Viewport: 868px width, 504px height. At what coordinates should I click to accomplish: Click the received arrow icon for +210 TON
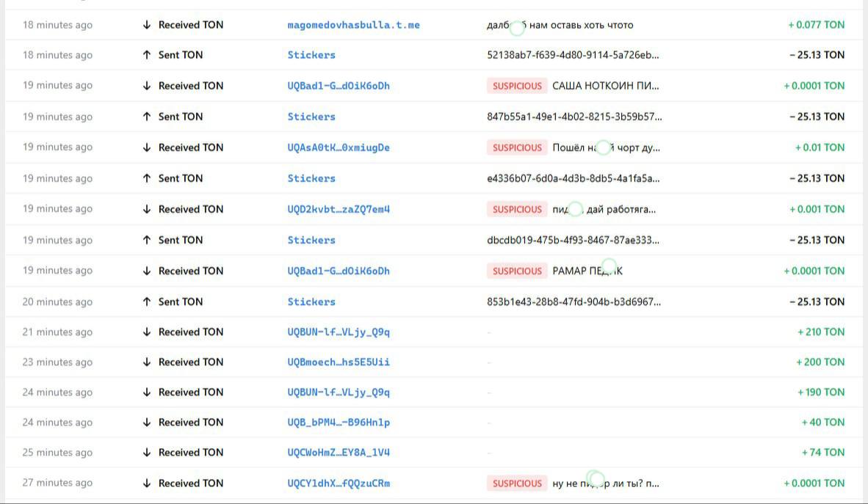coord(147,332)
